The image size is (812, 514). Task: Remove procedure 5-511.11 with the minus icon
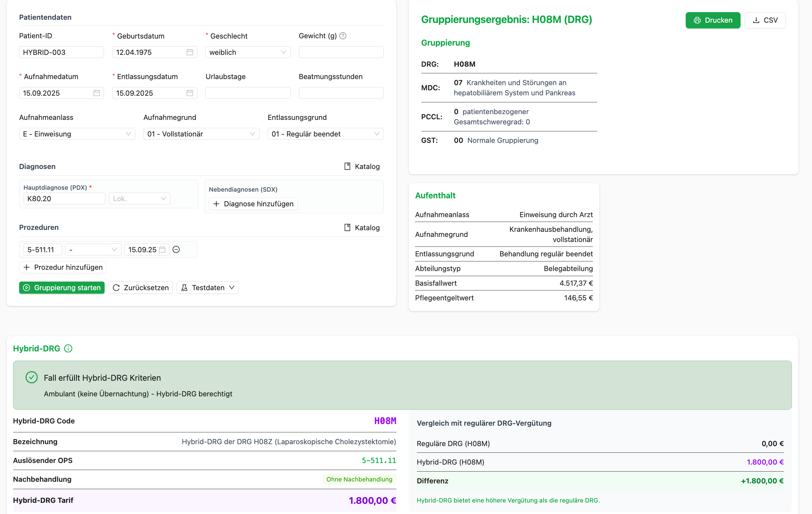click(176, 250)
